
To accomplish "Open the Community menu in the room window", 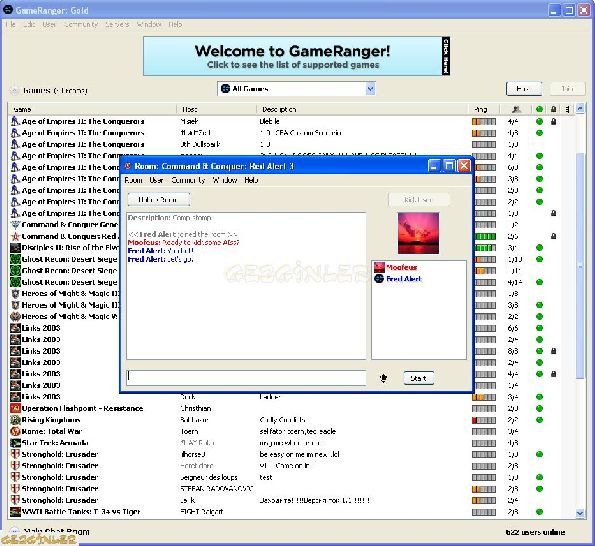I will 188,180.
